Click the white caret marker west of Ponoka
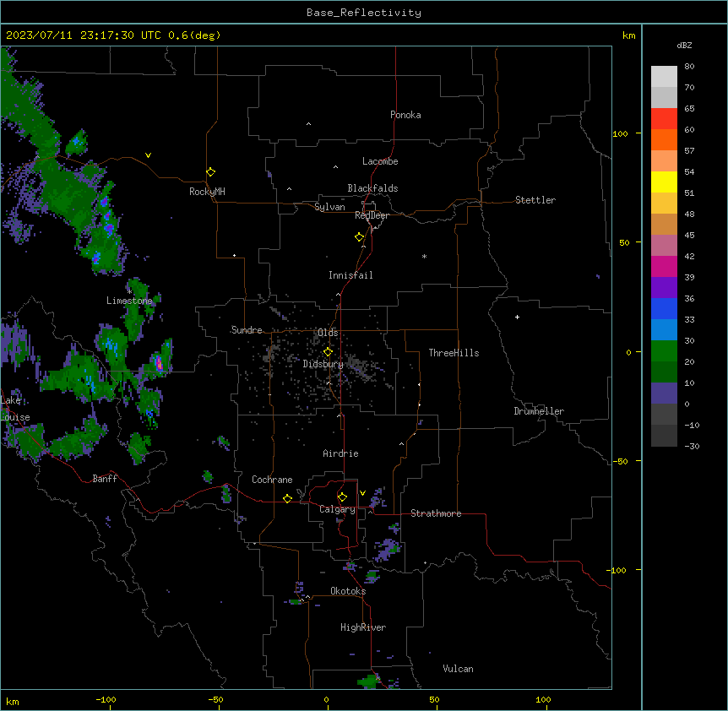Screen dimensions: 728x711 (308, 124)
